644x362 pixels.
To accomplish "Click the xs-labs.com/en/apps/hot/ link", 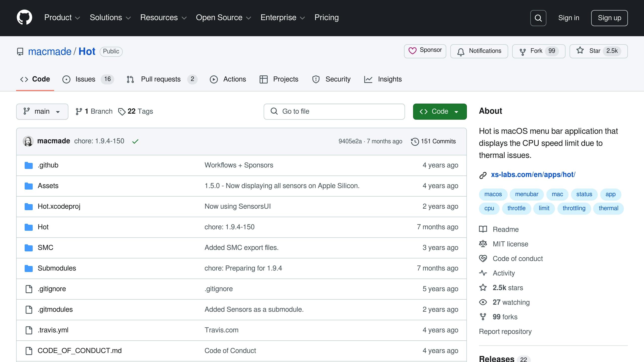I will [x=533, y=174].
